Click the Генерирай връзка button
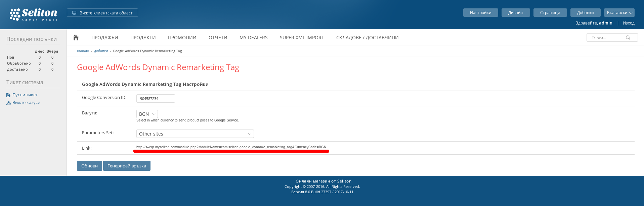Image resolution: width=644 pixels, height=206 pixels. click(127, 166)
